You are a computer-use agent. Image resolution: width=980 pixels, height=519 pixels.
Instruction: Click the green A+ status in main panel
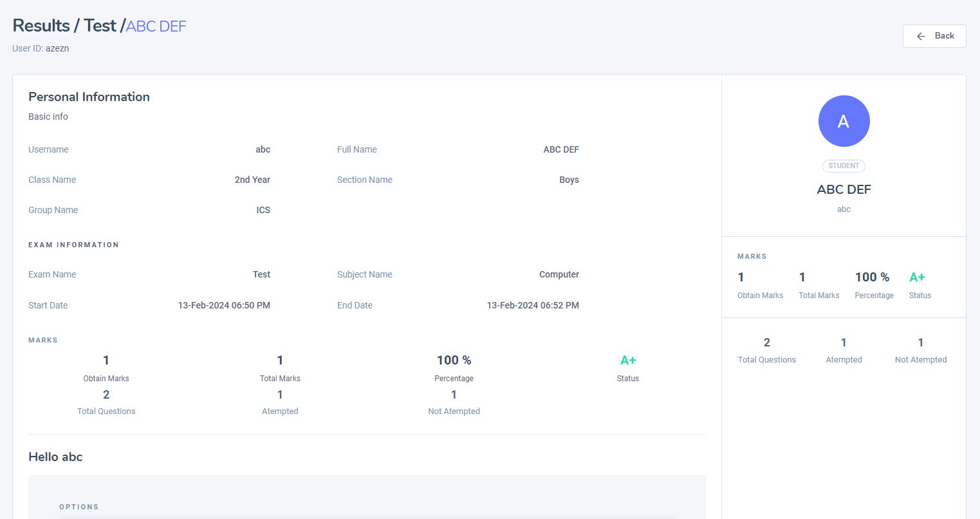(628, 360)
